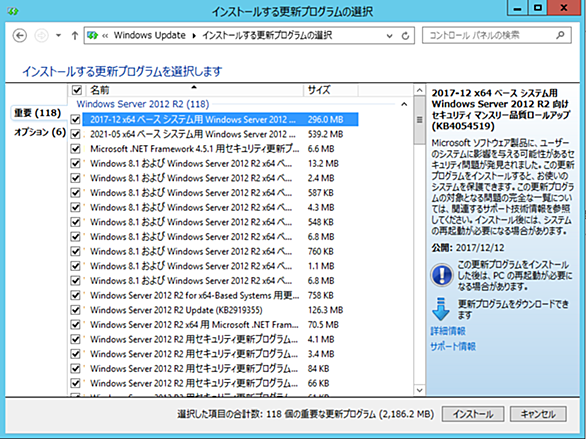Image resolution: width=586 pixels, height=439 pixels.
Task: Expand the address bar history dropdown
Action: pyautogui.click(x=389, y=36)
